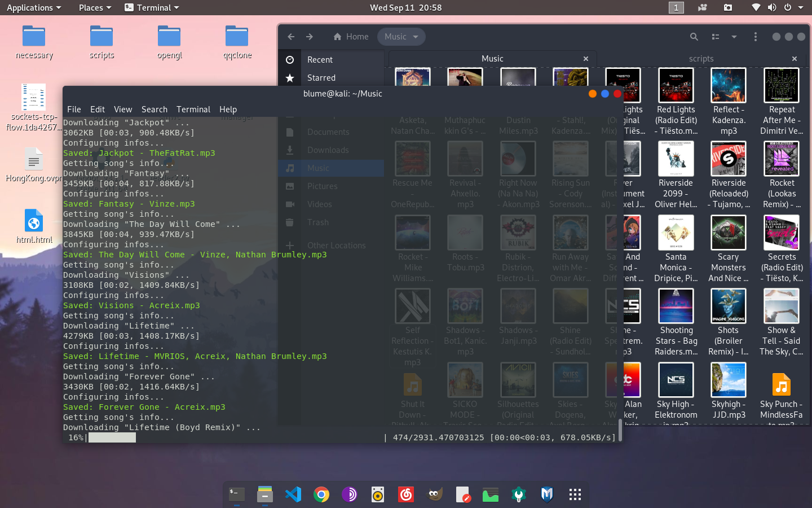
Task: Click the search icon in Files header
Action: point(694,37)
